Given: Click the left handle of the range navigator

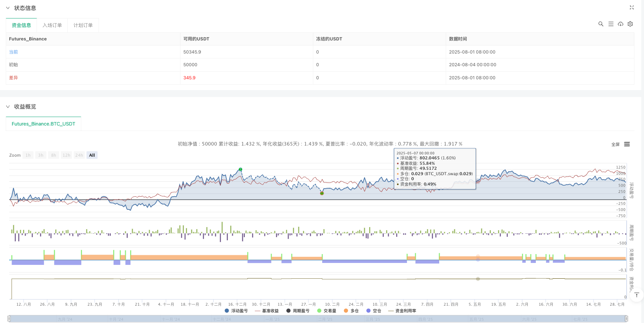Looking at the screenshot, I should (9, 318).
